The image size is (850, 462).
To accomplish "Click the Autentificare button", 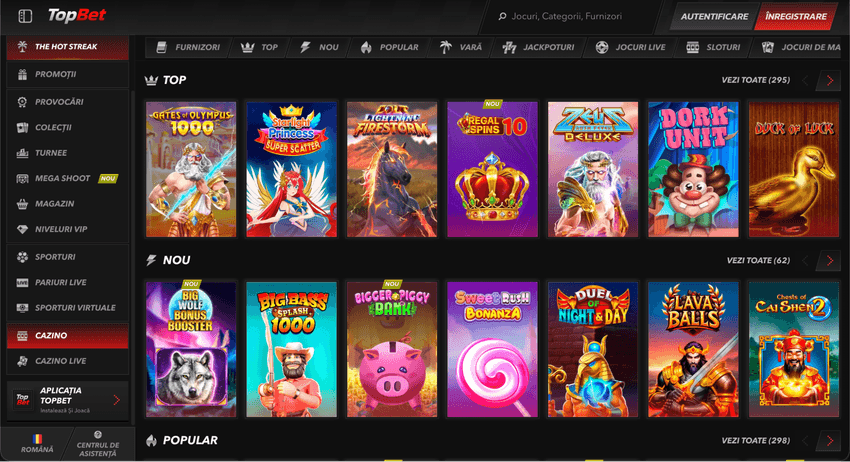I will tap(714, 16).
